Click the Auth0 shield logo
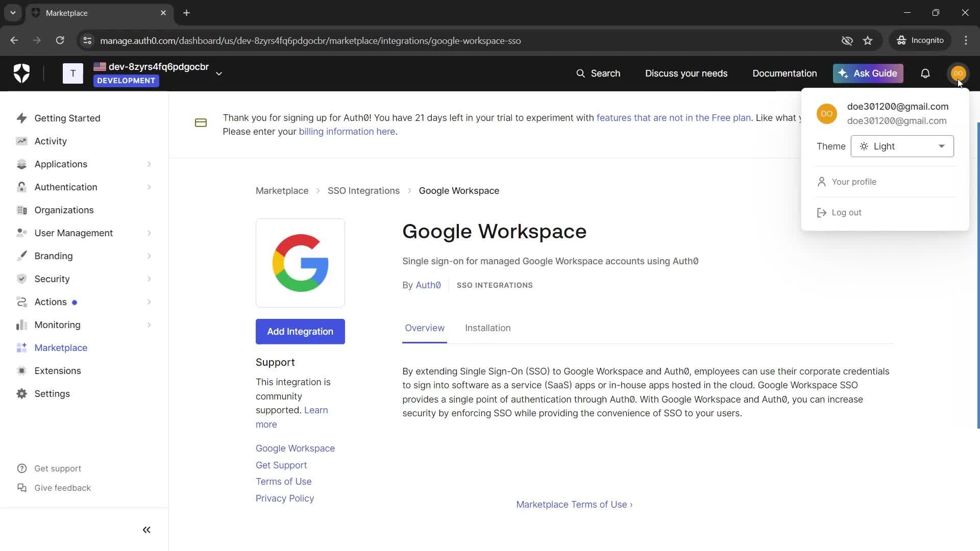The image size is (980, 551). pyautogui.click(x=21, y=73)
